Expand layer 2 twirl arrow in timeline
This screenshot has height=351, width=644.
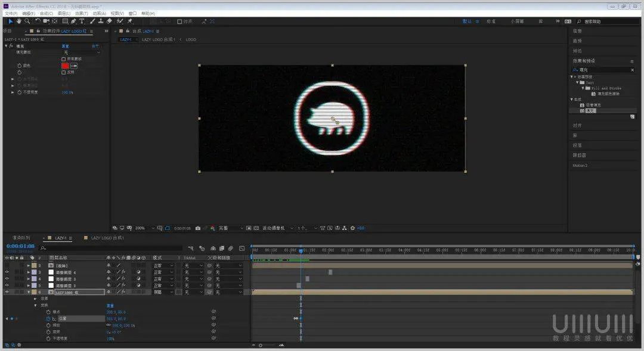(x=29, y=266)
